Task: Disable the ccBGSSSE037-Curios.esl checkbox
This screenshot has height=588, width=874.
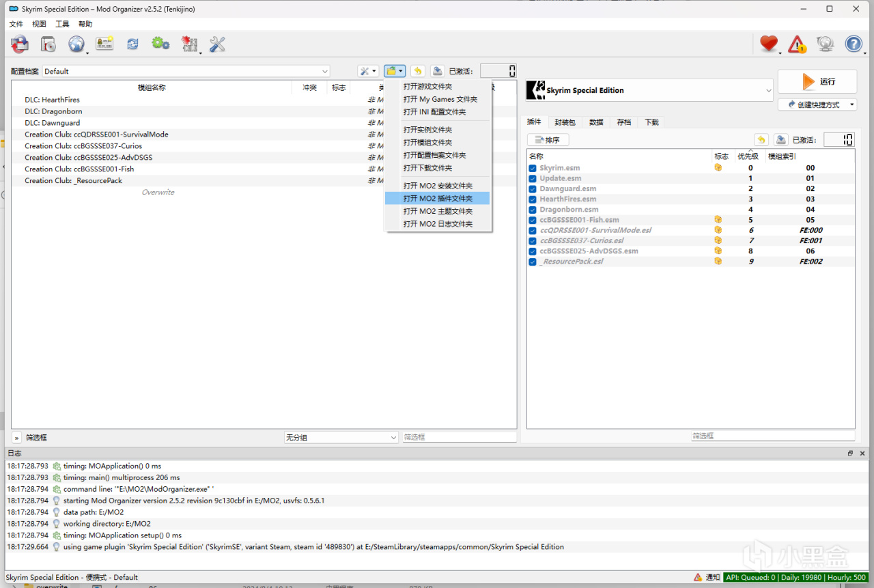Action: [533, 241]
